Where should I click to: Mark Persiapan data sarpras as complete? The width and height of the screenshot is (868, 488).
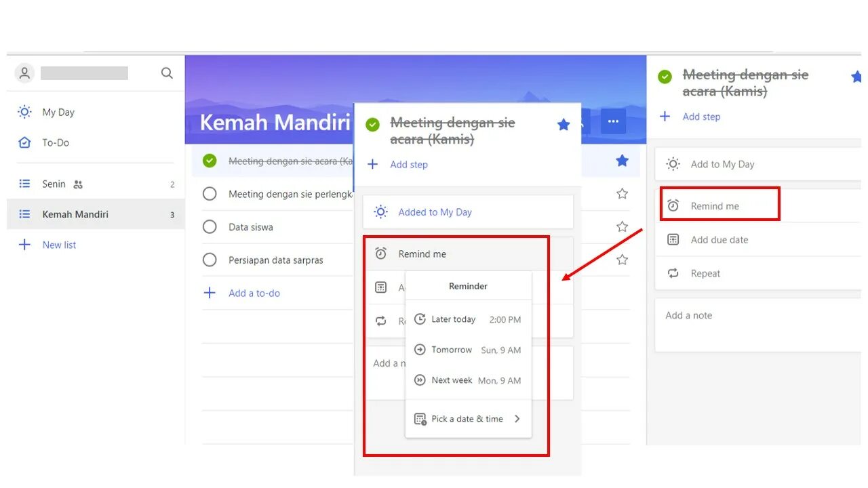click(210, 260)
